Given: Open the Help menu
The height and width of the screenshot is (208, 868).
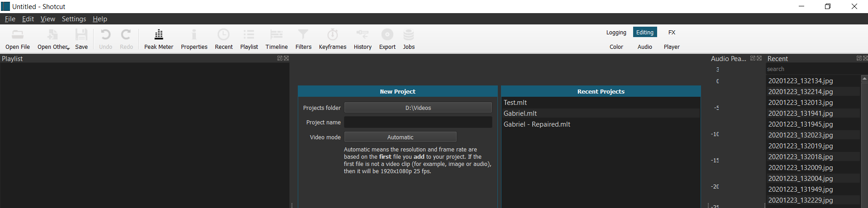Looking at the screenshot, I should point(100,19).
